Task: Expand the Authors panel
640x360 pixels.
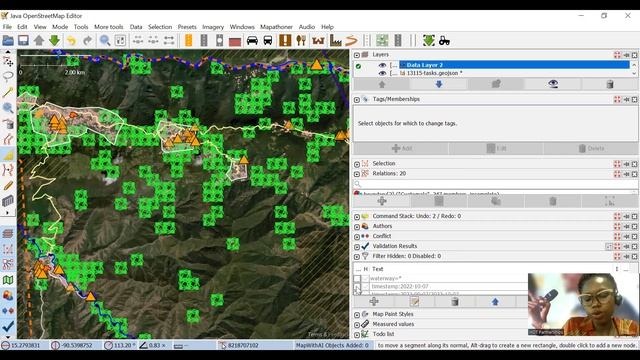Action: pos(357,227)
